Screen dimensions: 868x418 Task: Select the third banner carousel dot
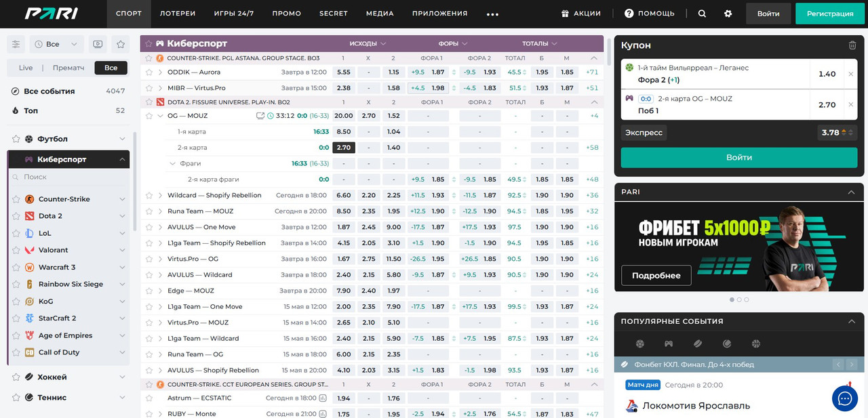[747, 299]
